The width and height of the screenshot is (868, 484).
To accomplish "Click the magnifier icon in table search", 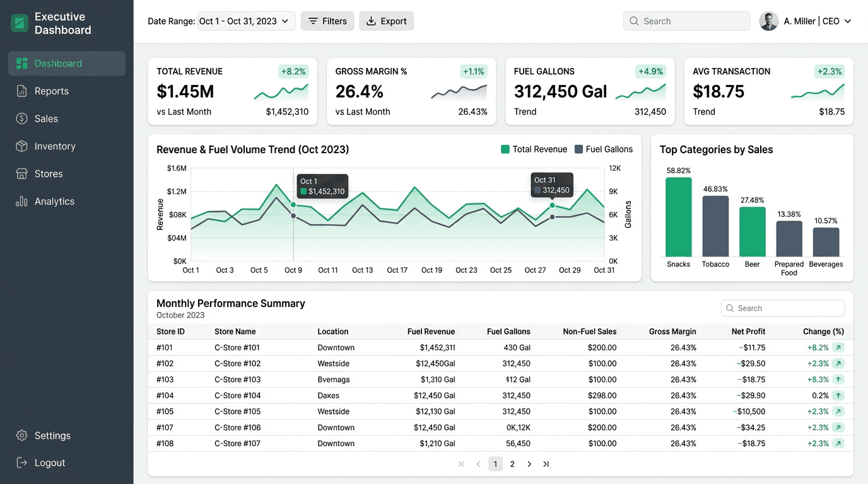I will pyautogui.click(x=730, y=308).
